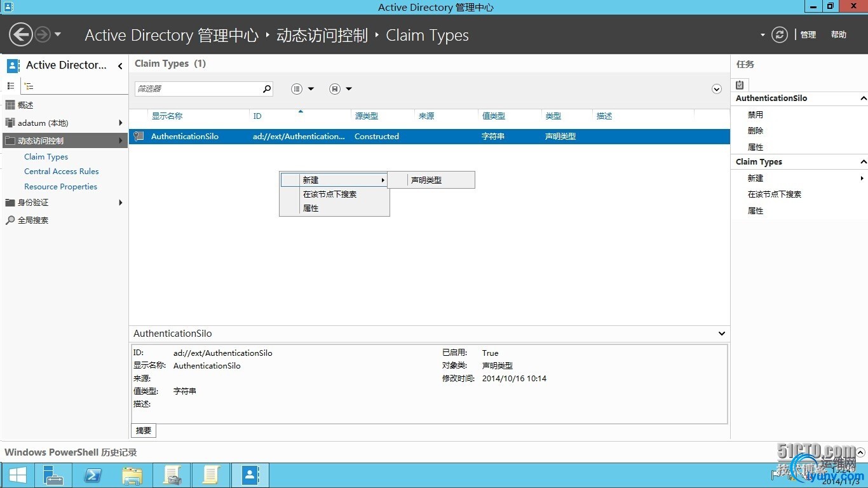Screen dimensions: 868x488
Task: Select the Constructed cell in the AuthenticationSilo row
Action: click(377, 137)
